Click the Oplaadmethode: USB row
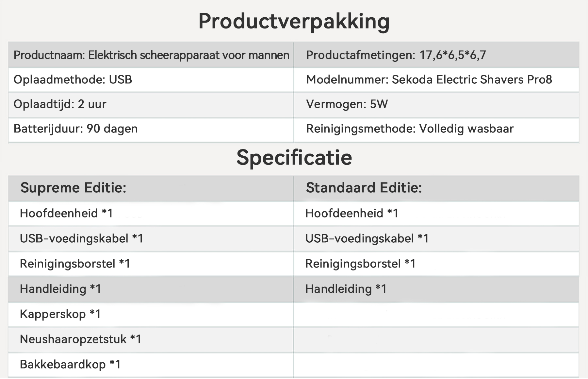Screen dimensions: 588x379 (x=73, y=80)
